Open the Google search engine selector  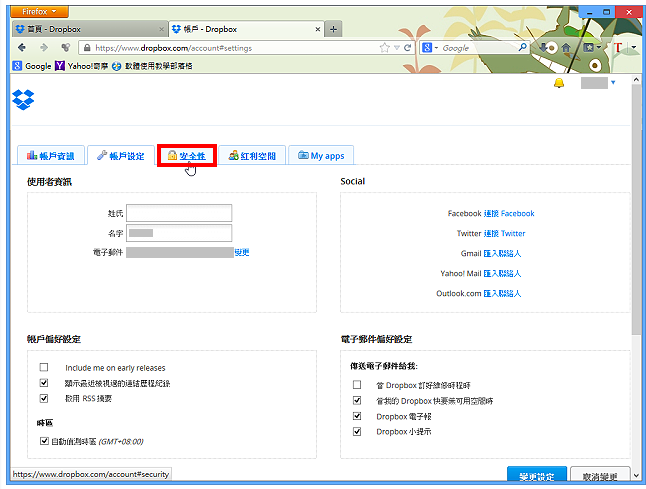(430, 48)
